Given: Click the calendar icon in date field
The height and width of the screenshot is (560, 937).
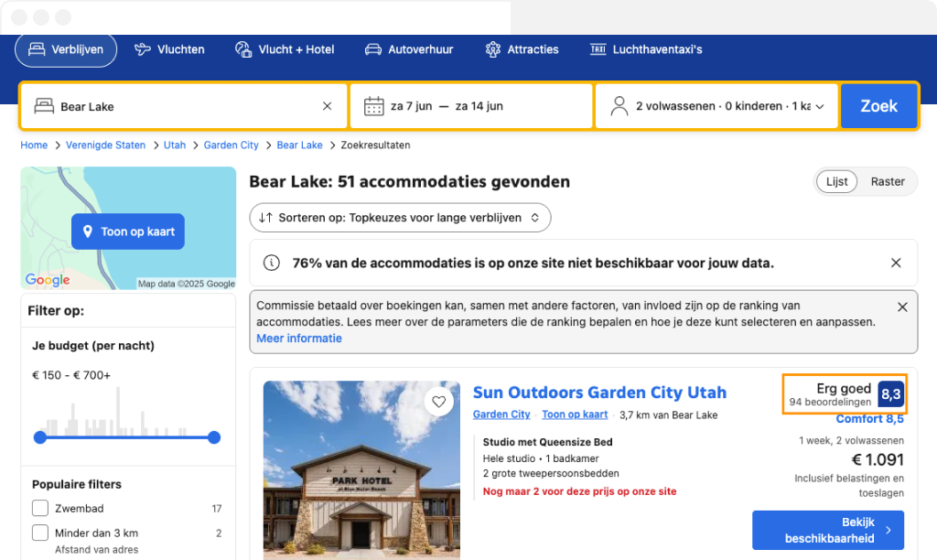Looking at the screenshot, I should point(374,106).
